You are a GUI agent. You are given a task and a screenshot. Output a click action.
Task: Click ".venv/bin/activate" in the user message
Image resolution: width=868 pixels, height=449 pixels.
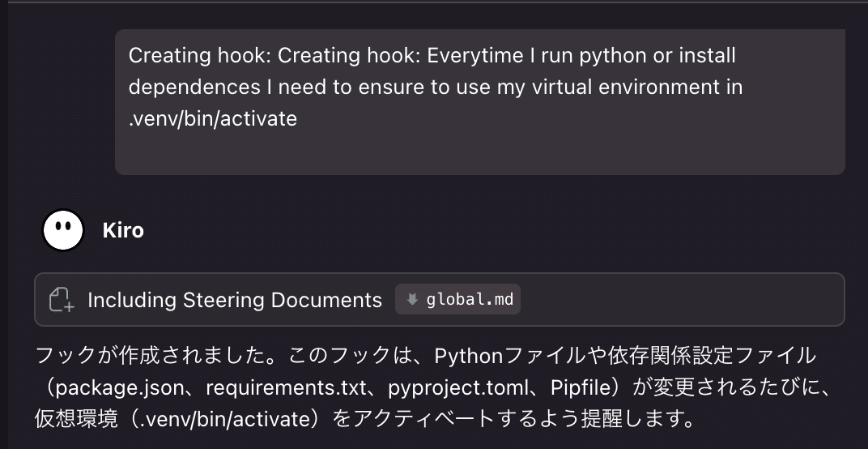213,119
